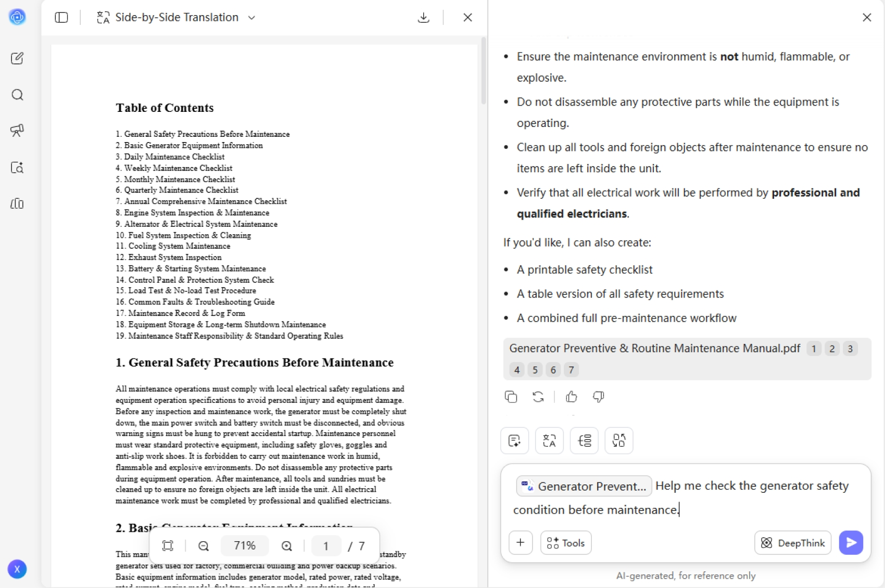
Task: Click TOC entry 16. Common Faults & Troubleshooting Guide
Action: 195,302
